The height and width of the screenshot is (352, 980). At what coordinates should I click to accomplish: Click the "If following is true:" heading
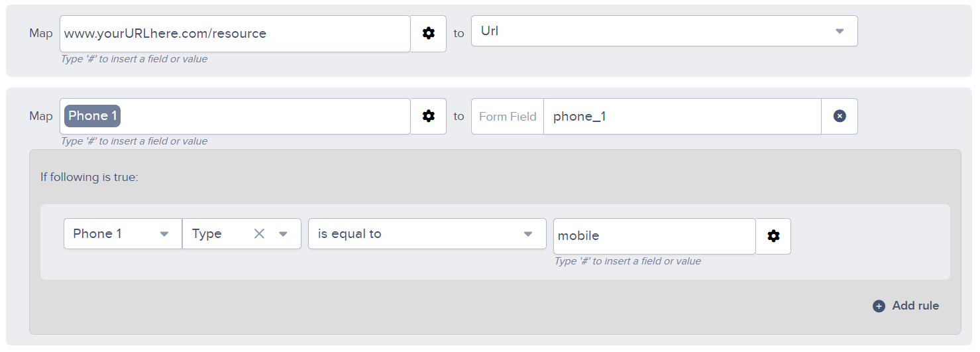point(89,178)
